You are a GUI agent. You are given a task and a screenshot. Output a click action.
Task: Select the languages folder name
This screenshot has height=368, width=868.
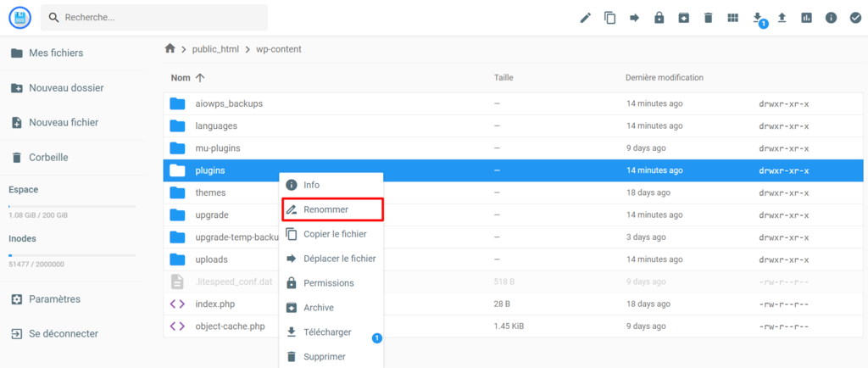(216, 125)
